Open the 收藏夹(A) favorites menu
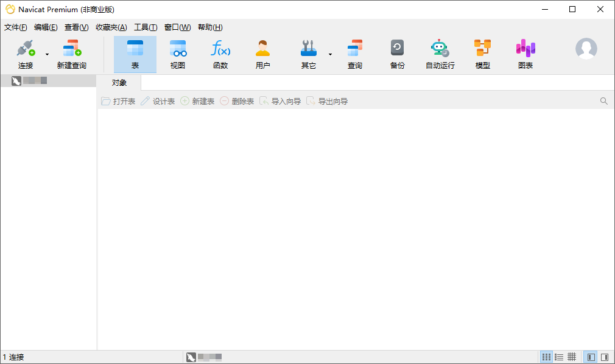 (x=111, y=27)
